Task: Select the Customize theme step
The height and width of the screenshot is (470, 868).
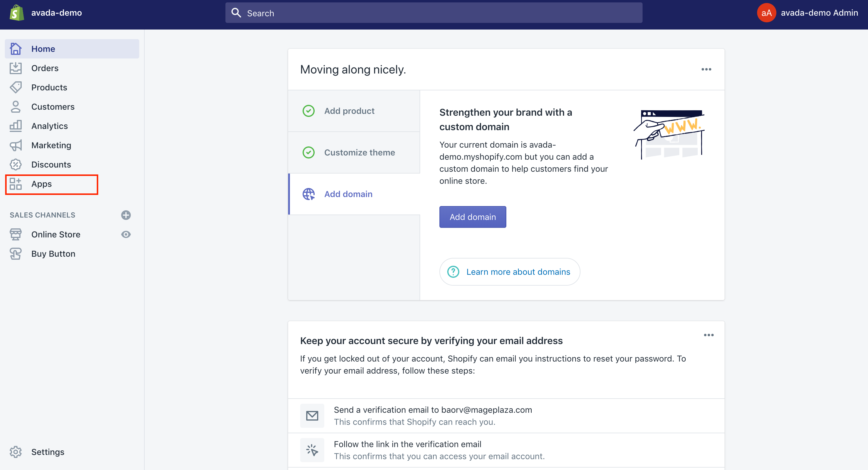Action: click(x=354, y=152)
